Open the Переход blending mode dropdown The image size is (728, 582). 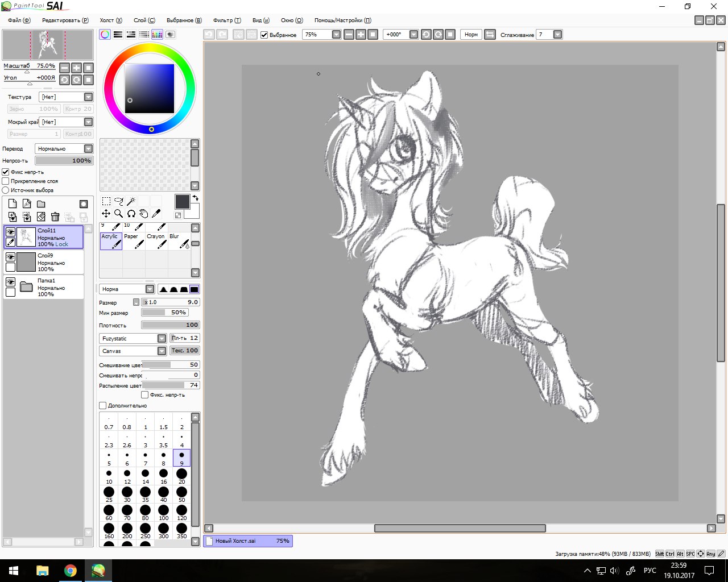click(x=64, y=149)
